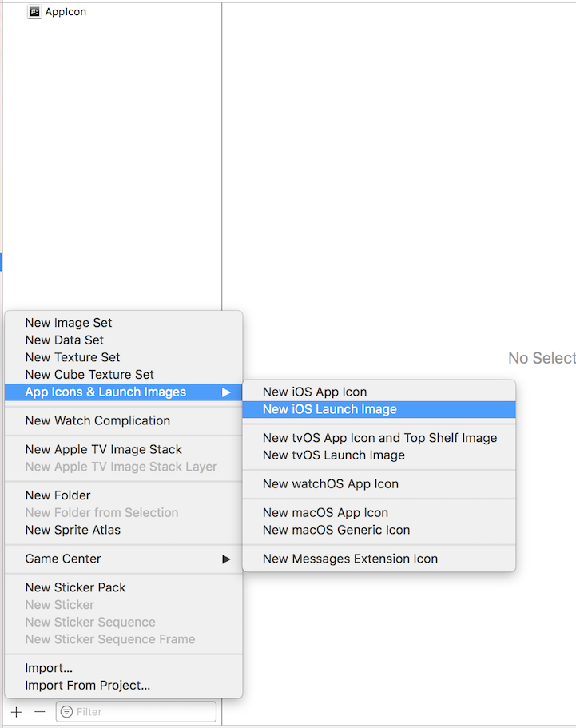Choose New Sticker Pack

(75, 587)
